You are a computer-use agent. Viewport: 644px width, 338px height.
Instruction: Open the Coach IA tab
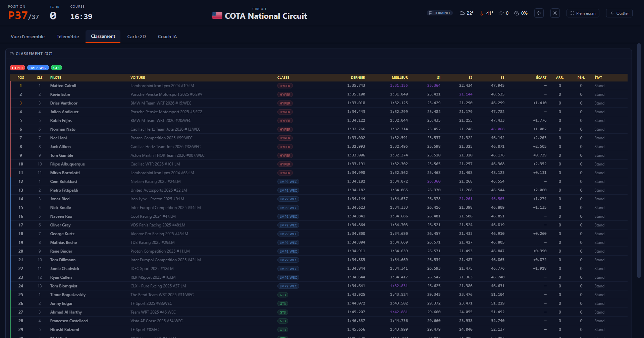click(167, 37)
